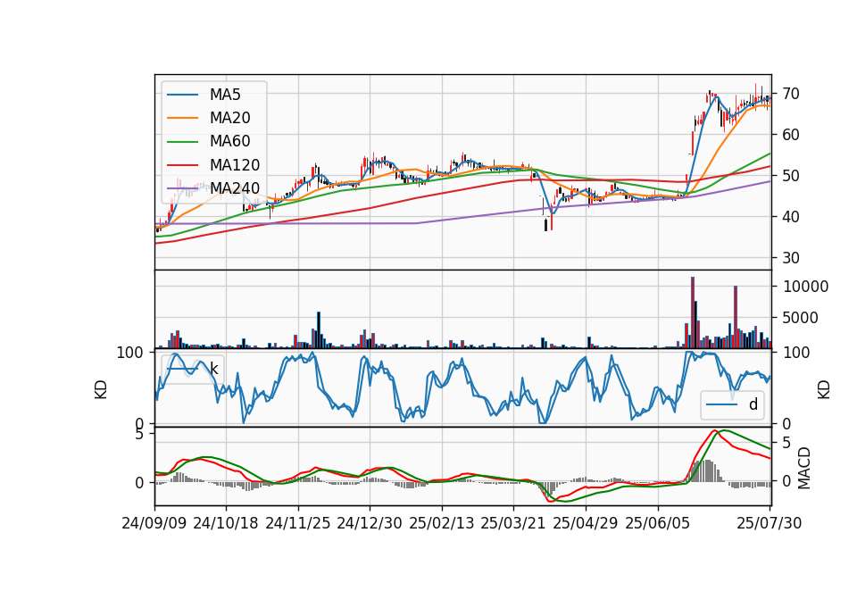
Task: Click the orange MA20 legend line sample
Action: pos(182,119)
